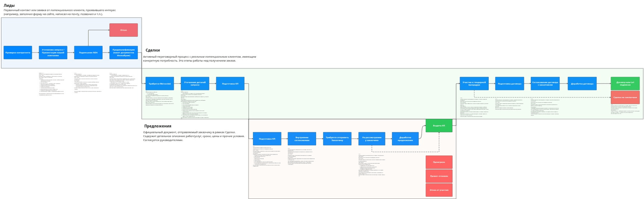Click the 'На рассмотрении у заказчика' block
This screenshot has height=199, width=644.
tap(372, 139)
